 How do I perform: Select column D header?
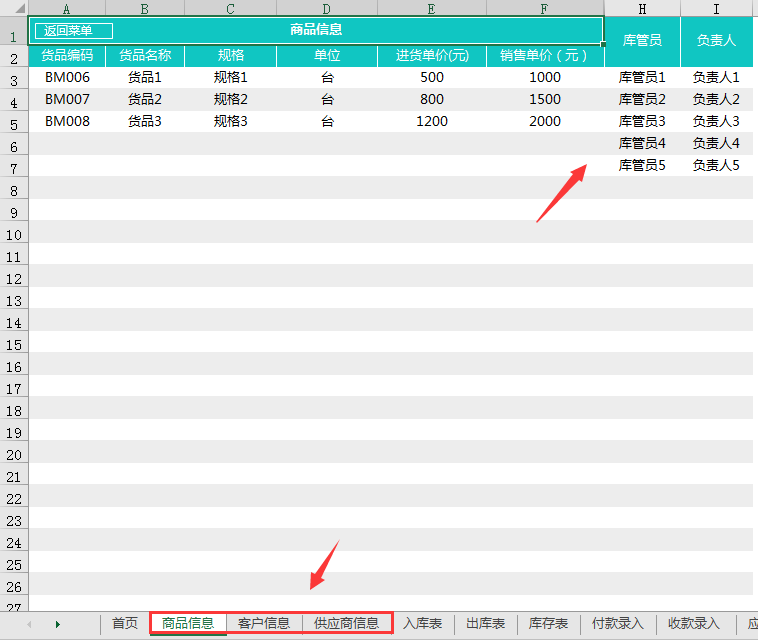coord(327,8)
